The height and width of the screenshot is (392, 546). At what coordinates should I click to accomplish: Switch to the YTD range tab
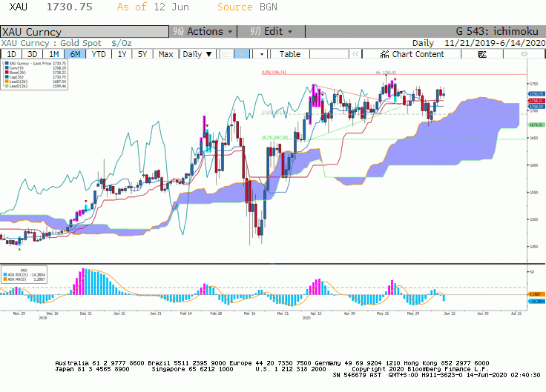point(99,54)
